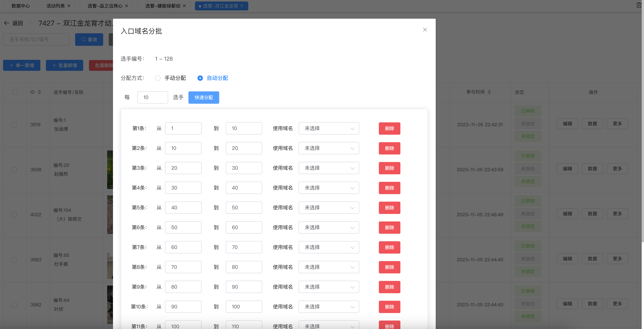Image resolution: width=644 pixels, height=329 pixels.
Task: Delete 第2条 with its 删除 button
Action: (389, 148)
